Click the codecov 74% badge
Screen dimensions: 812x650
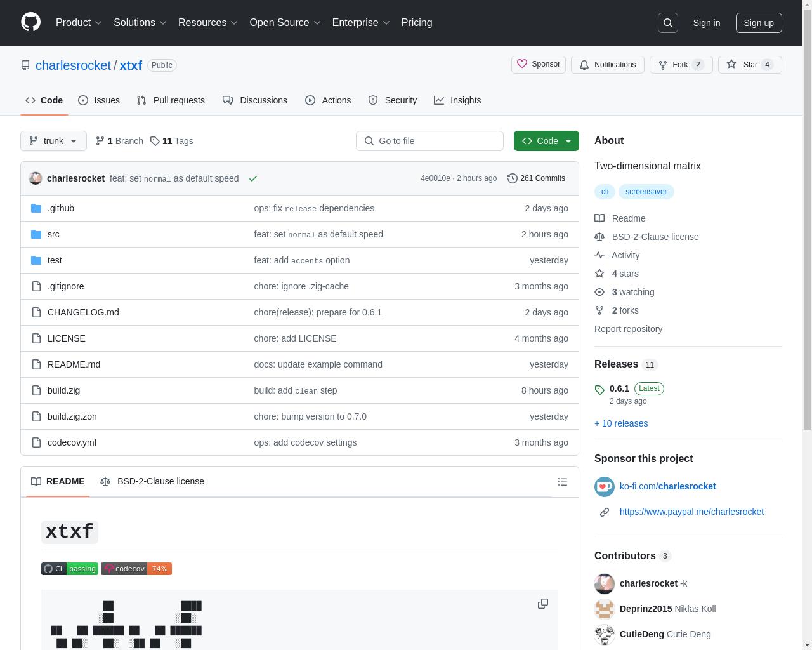[x=136, y=569]
